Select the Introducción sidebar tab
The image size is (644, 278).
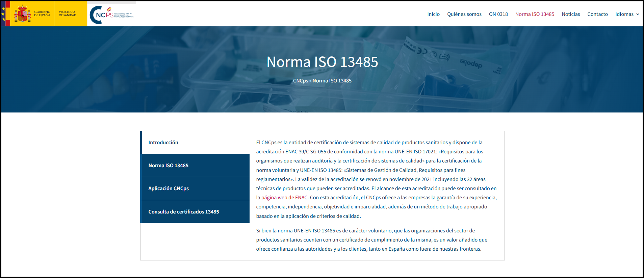195,143
